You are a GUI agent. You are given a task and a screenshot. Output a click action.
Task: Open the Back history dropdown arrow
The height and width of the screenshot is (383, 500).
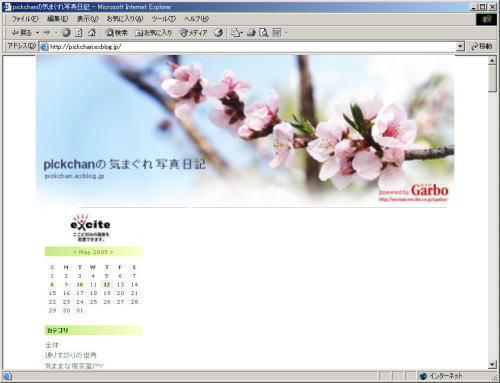point(37,33)
